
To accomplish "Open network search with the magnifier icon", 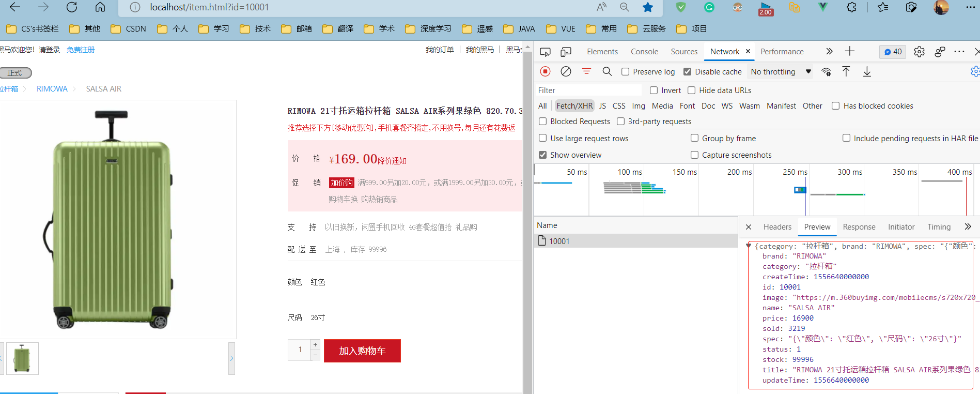I will pos(607,71).
